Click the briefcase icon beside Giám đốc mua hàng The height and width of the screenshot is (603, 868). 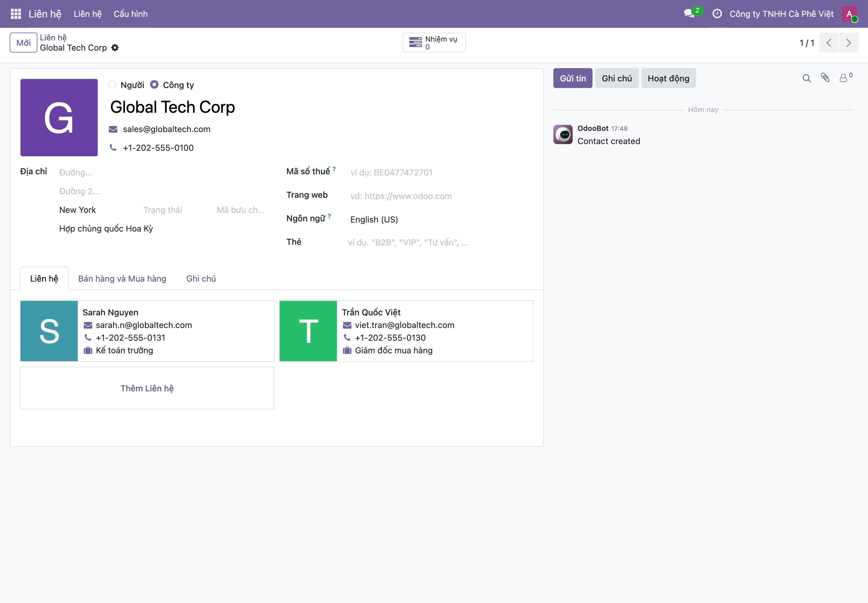(x=347, y=350)
